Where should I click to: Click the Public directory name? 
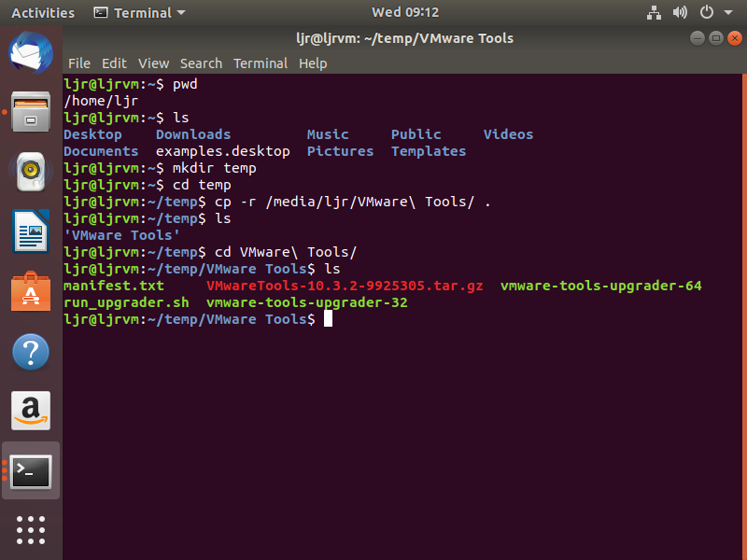coord(416,134)
